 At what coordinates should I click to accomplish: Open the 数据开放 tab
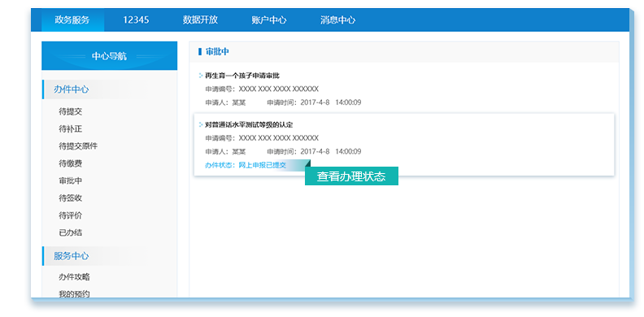click(200, 20)
